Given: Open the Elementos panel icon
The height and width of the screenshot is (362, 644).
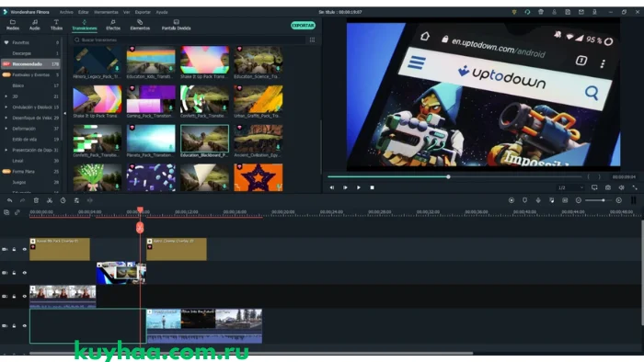Looking at the screenshot, I should point(140,22).
